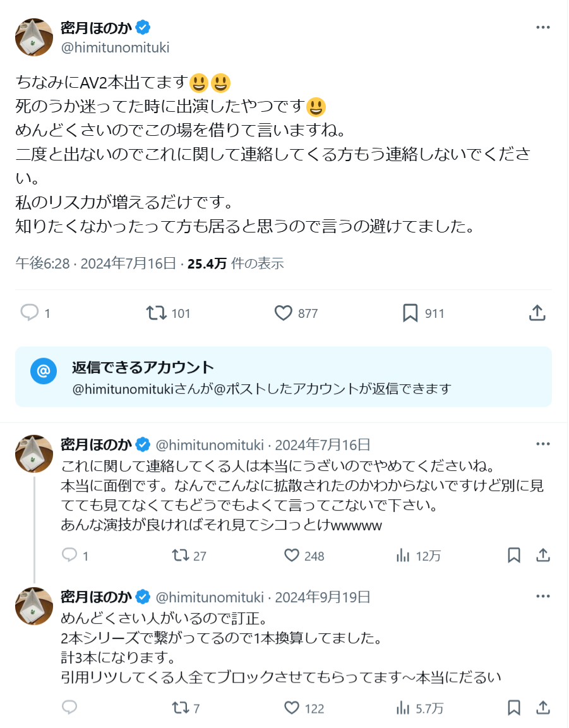View analytics showing 12万 views

(402, 555)
